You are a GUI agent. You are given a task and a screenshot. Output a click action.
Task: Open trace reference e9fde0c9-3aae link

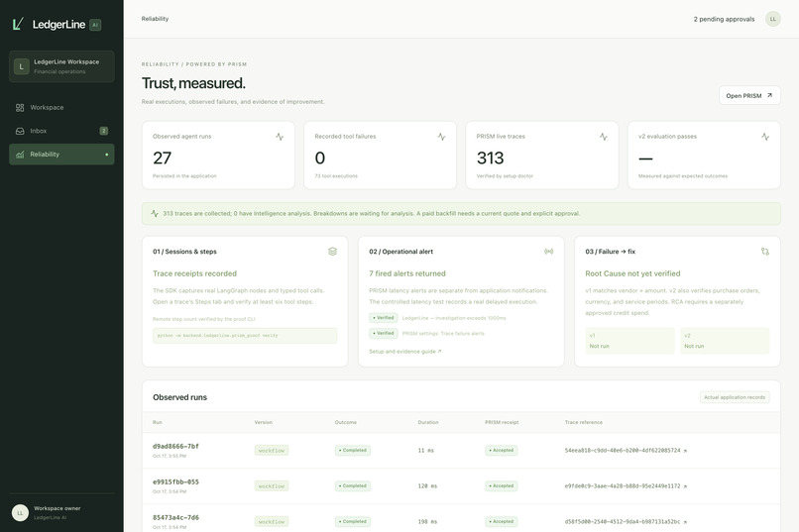pos(626,486)
